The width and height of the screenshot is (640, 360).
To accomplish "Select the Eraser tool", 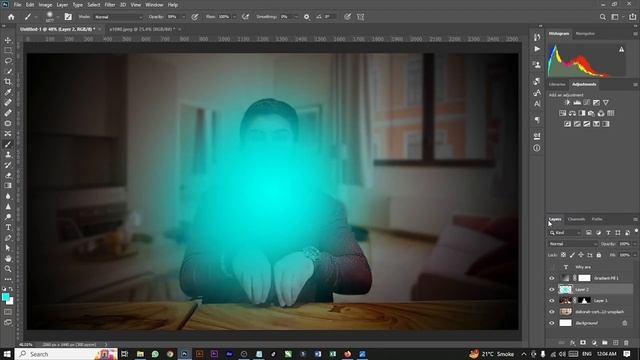I will [x=8, y=176].
